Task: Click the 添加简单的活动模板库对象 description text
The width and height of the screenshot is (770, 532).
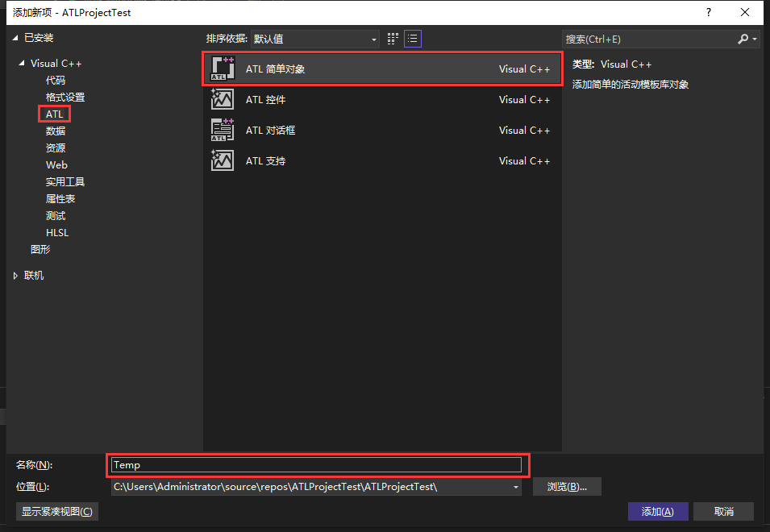Action: (630, 85)
